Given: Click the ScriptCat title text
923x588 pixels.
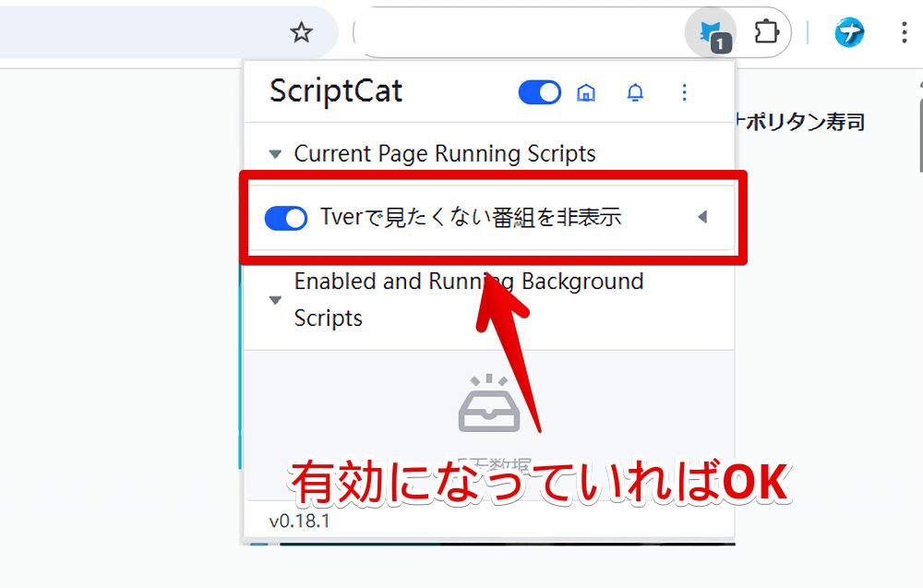Looking at the screenshot, I should tap(336, 91).
